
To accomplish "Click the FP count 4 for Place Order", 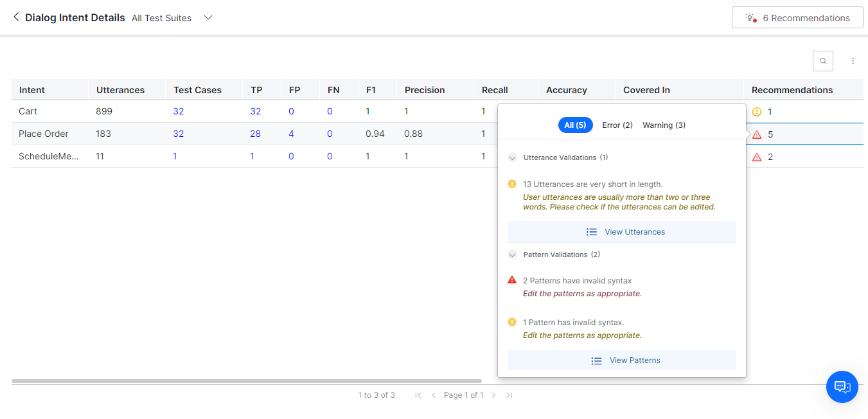I will click(x=291, y=134).
